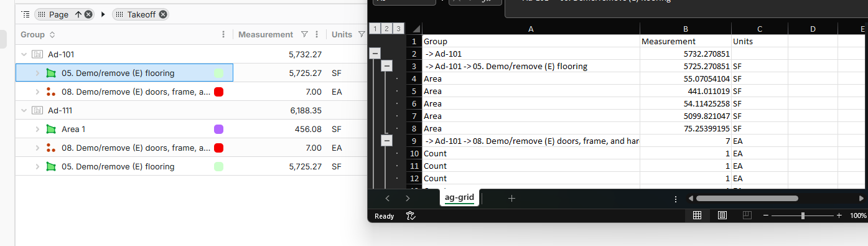Select the 456.08 measurement value
The height and width of the screenshot is (246, 868).
[x=308, y=129]
